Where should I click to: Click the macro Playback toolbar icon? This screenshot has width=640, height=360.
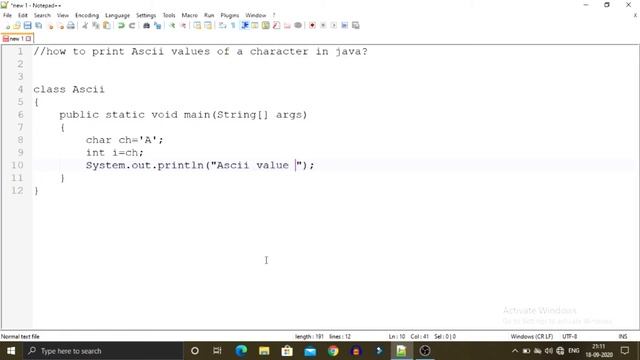click(x=334, y=26)
